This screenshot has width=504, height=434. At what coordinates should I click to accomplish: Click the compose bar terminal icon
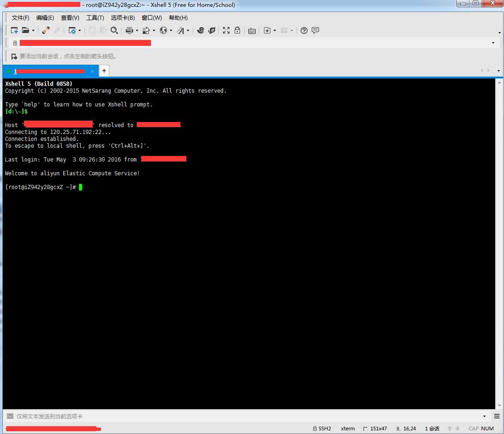coord(10,416)
